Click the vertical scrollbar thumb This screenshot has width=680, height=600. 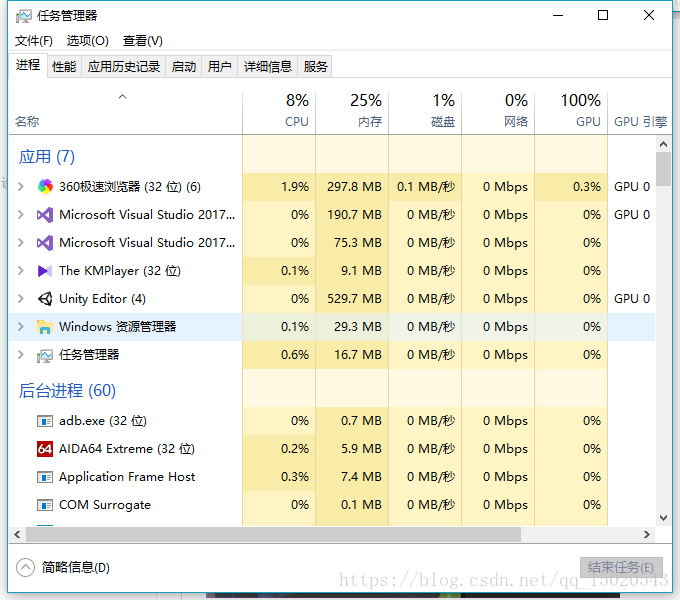click(x=663, y=169)
